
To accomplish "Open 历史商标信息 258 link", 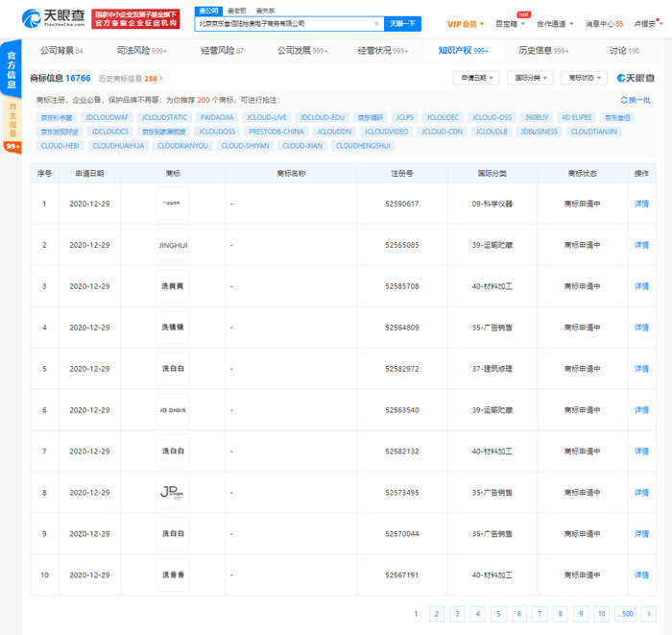I will (131, 79).
